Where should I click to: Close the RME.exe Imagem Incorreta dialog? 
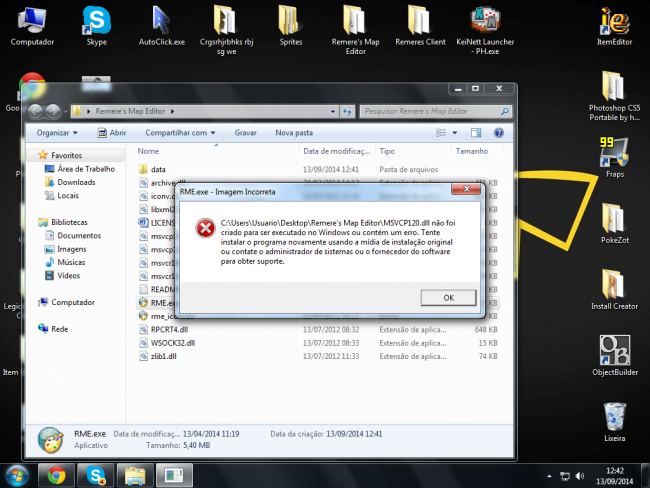point(466,189)
